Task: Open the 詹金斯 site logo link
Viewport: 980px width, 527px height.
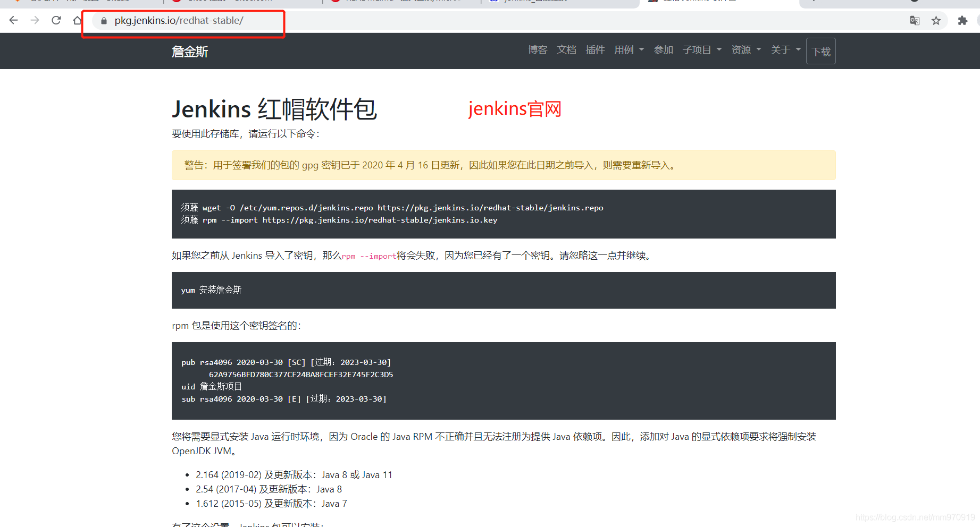Action: [190, 52]
